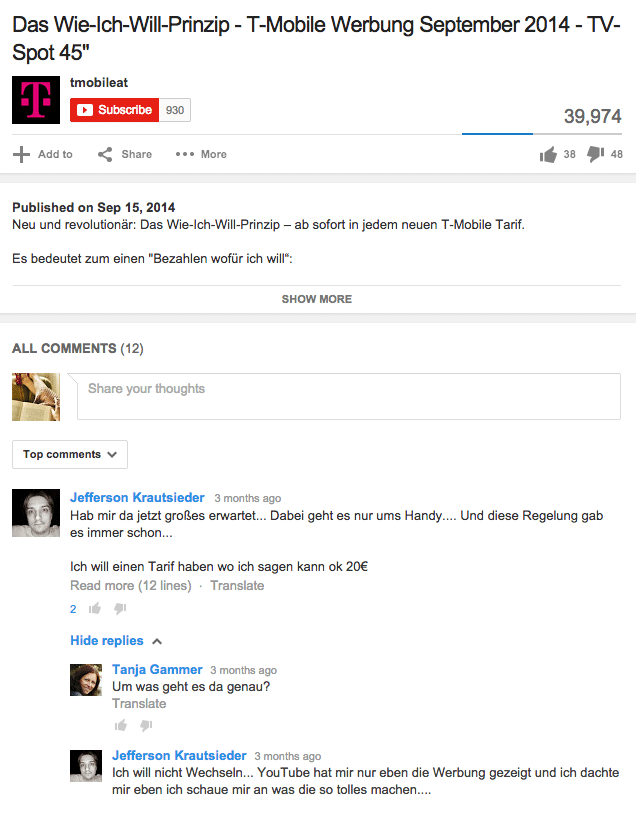Thumbs down Jefferson's top comment
Image resolution: width=636 pixels, height=813 pixels.
click(120, 608)
